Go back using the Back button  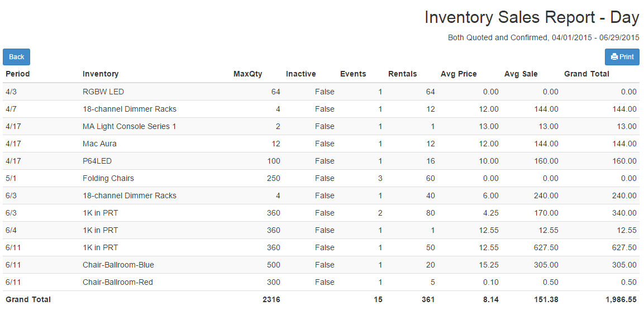pyautogui.click(x=16, y=57)
